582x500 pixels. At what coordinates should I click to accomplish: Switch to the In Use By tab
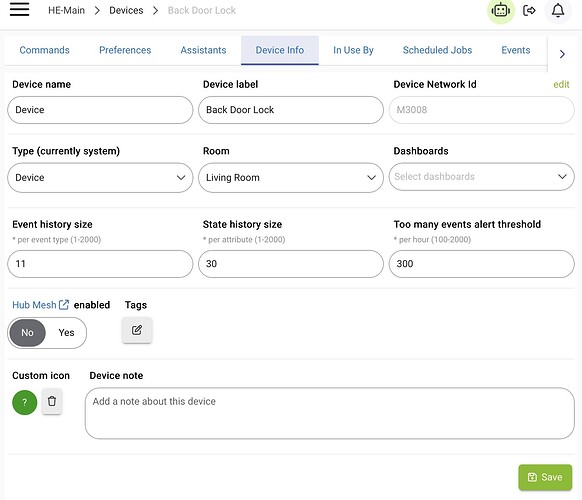pyautogui.click(x=353, y=50)
